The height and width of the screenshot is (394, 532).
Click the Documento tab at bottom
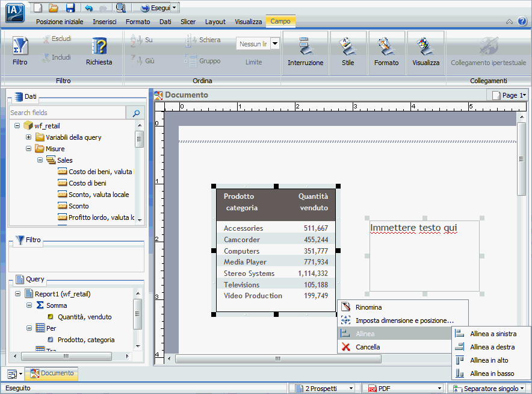52,374
